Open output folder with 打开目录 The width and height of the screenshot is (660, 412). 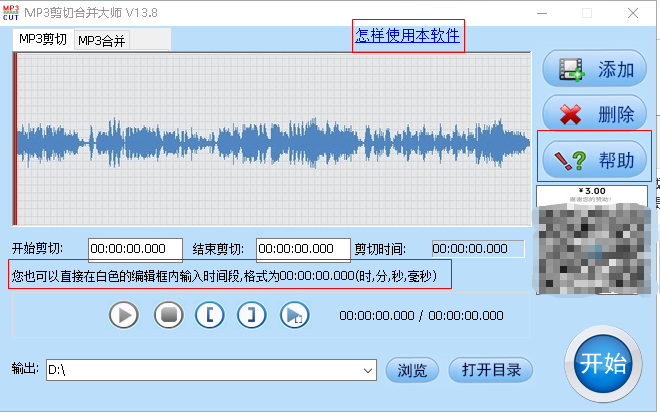click(491, 370)
